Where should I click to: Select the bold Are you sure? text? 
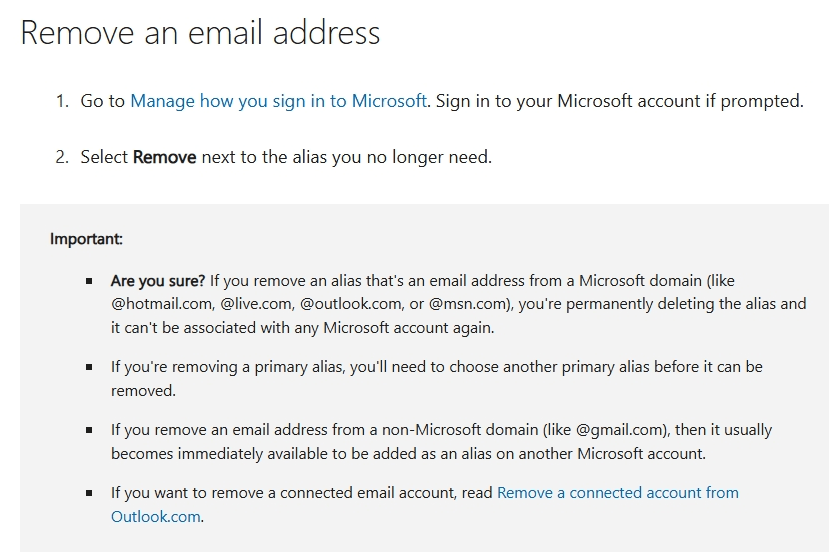pos(158,281)
